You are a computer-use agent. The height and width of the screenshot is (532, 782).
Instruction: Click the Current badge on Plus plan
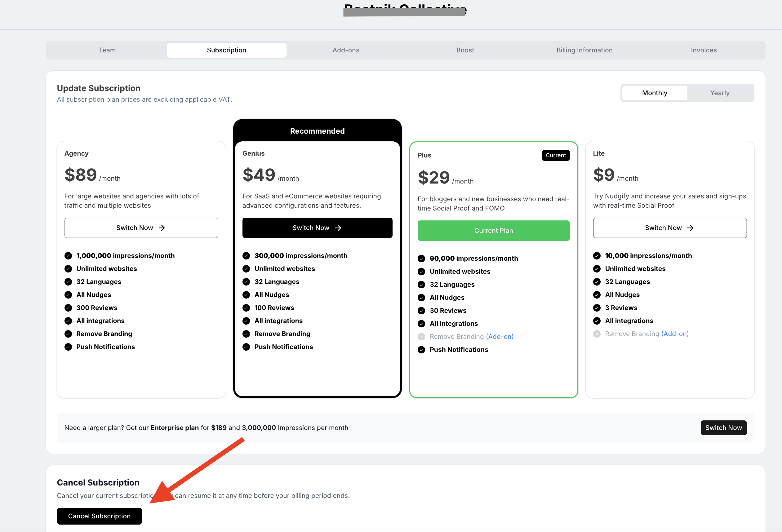pos(556,155)
